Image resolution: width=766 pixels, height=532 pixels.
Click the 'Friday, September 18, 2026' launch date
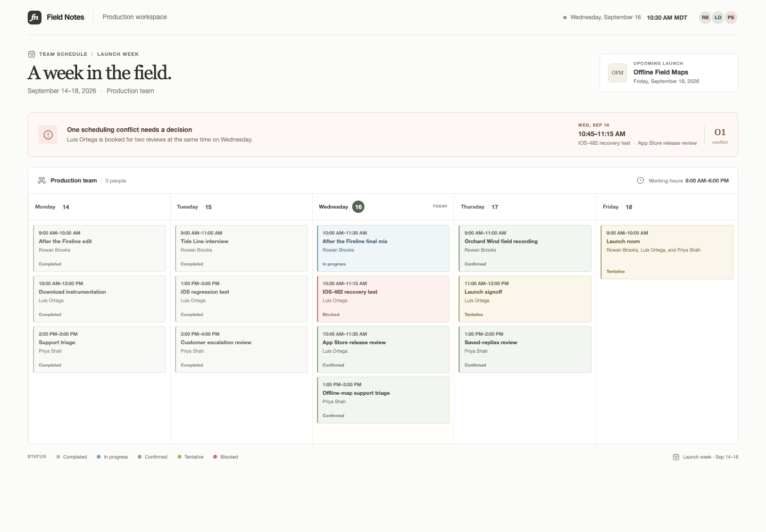pos(666,81)
